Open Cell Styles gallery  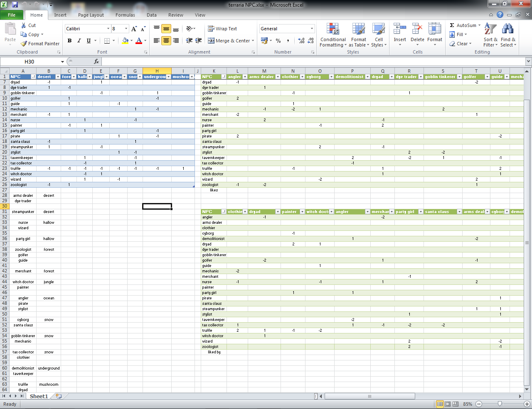coord(379,35)
